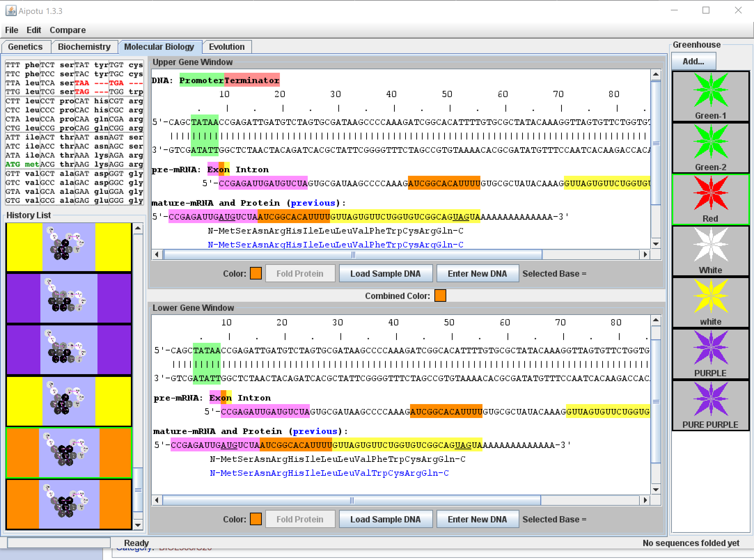754x560 pixels.
Task: Click right arrow of upper gene horizontal scrollbar
Action: click(645, 254)
